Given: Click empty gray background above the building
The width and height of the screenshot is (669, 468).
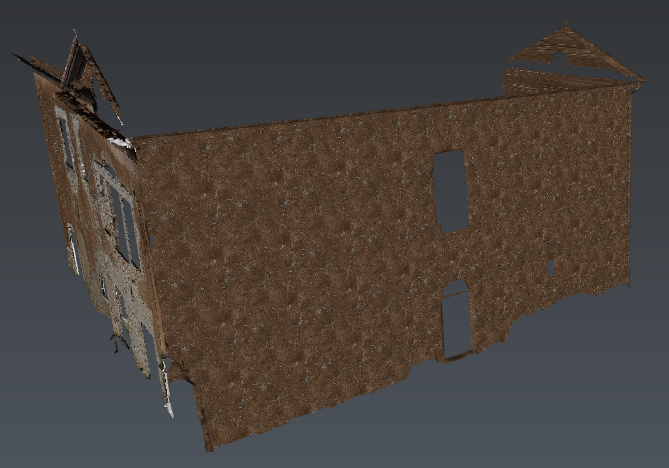Looking at the screenshot, I should tap(300, 50).
